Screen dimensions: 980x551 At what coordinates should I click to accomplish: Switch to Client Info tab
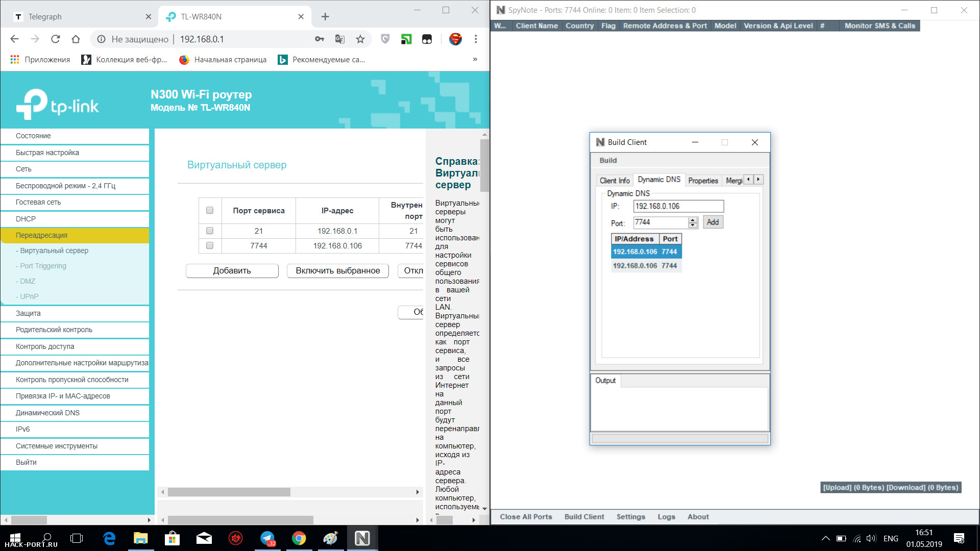(x=615, y=181)
